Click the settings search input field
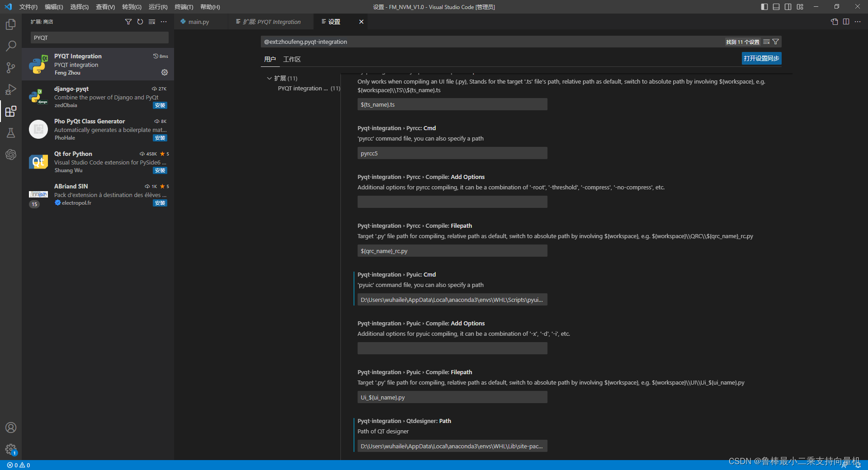 tap(493, 42)
